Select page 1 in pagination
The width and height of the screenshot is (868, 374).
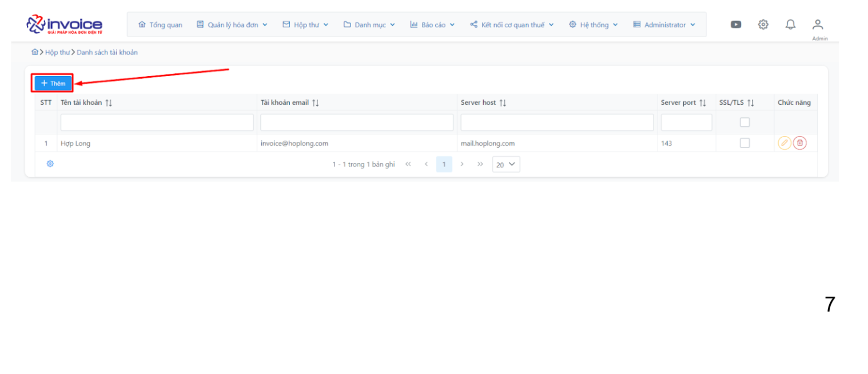pos(444,164)
